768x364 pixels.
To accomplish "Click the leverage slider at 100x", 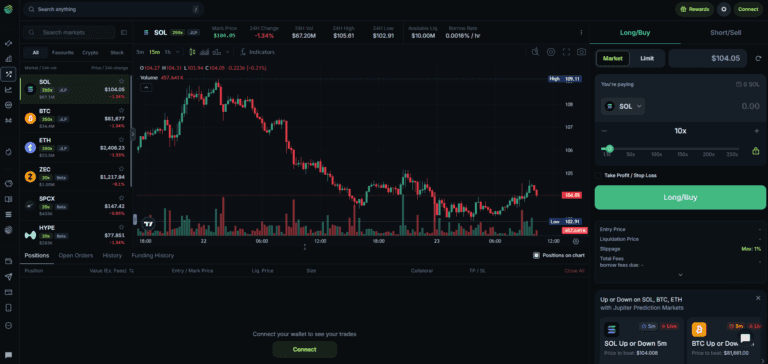I will tap(657, 149).
